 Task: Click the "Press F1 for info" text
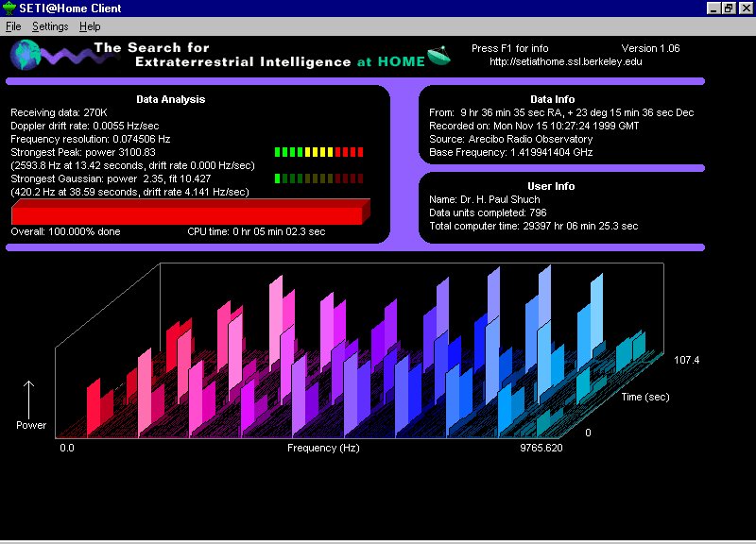(509, 48)
